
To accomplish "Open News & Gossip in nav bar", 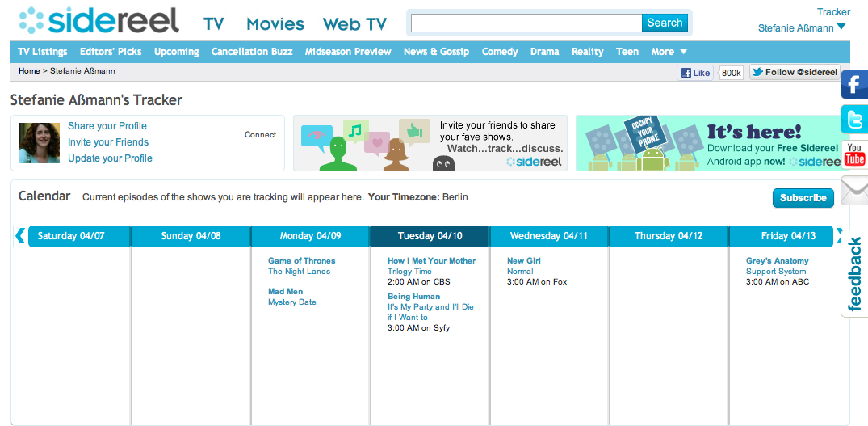I will coord(436,52).
